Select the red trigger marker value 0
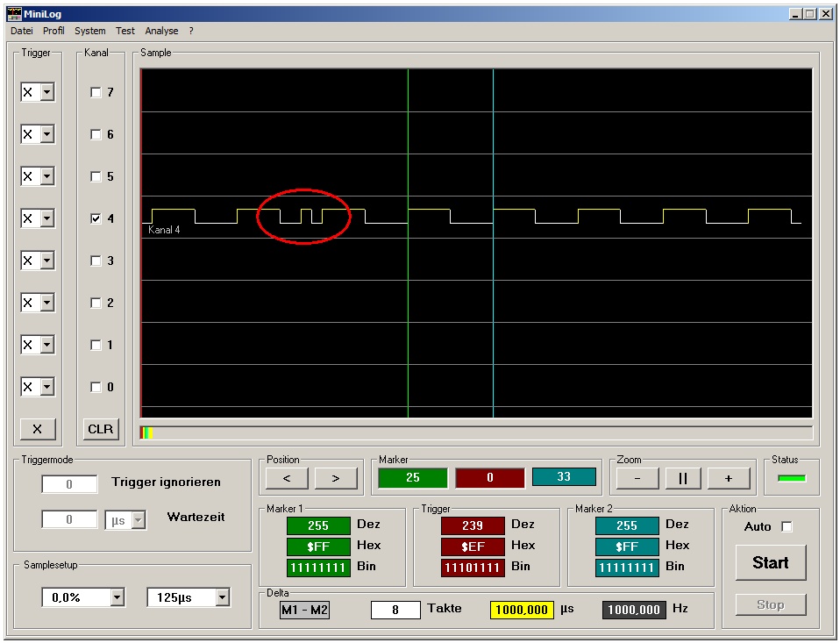 [489, 477]
